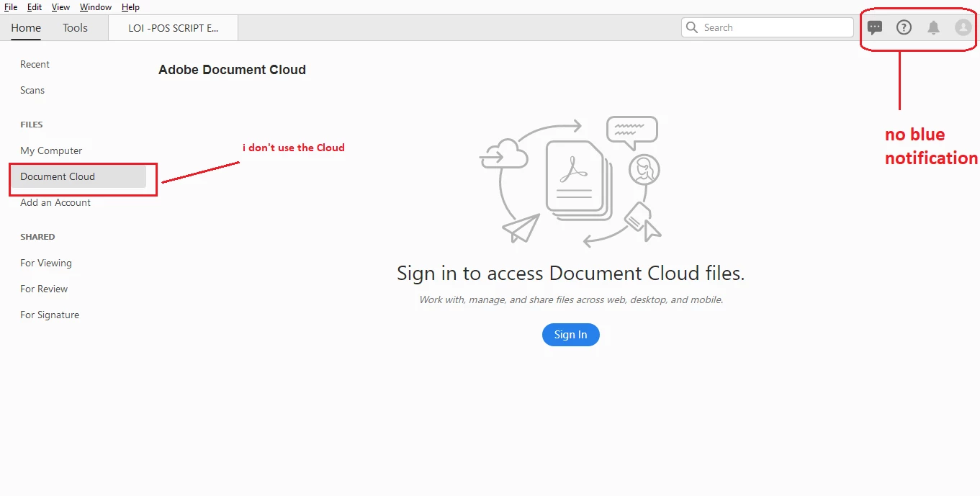
Task: Open the For Viewing shared list
Action: coord(46,263)
